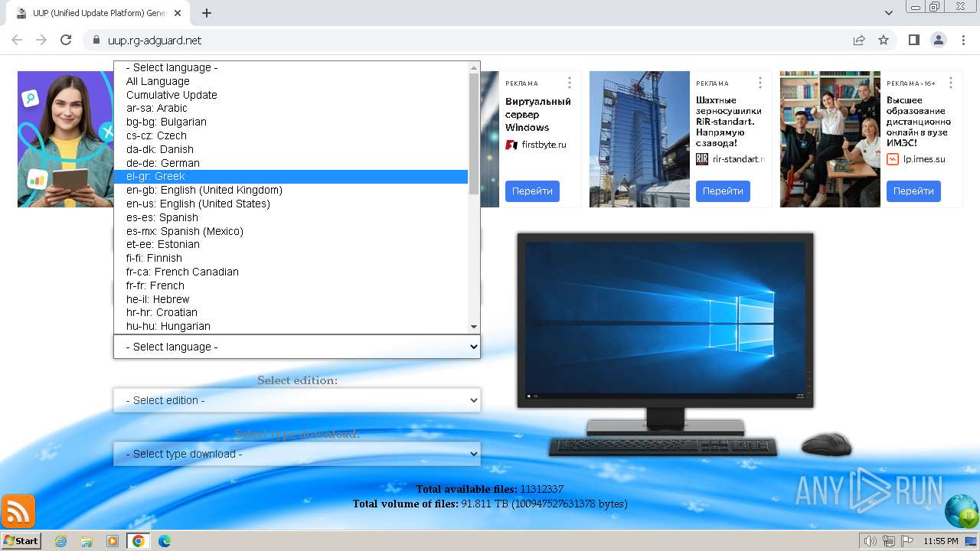Choose 'fr-fr: French' language
Image resolution: width=980 pixels, height=551 pixels.
point(291,285)
